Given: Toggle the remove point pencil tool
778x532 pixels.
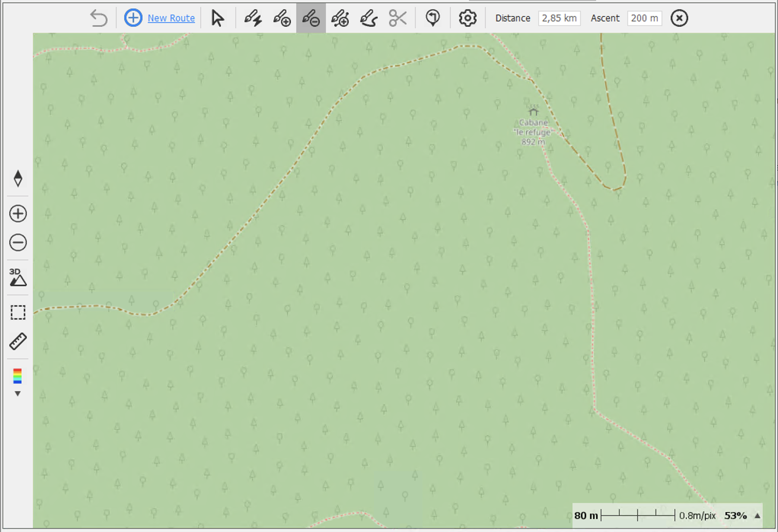Looking at the screenshot, I should pyautogui.click(x=311, y=18).
